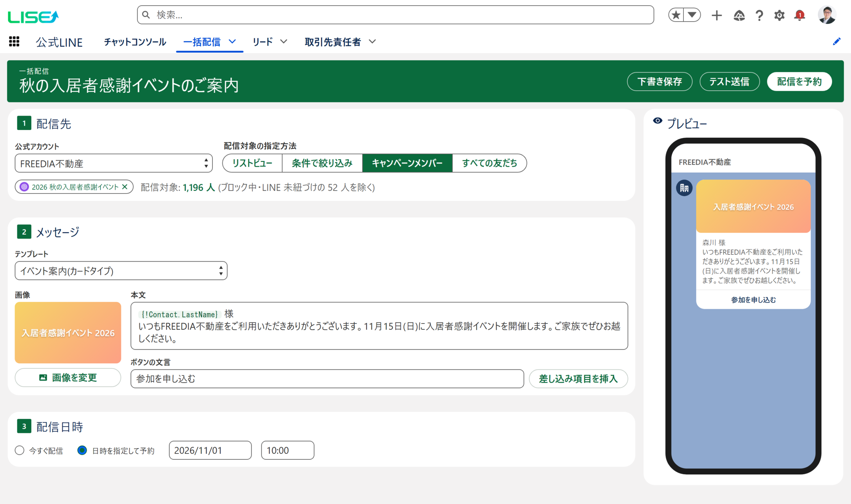Click the favorites star icon
The width and height of the screenshot is (851, 504).
tap(676, 15)
